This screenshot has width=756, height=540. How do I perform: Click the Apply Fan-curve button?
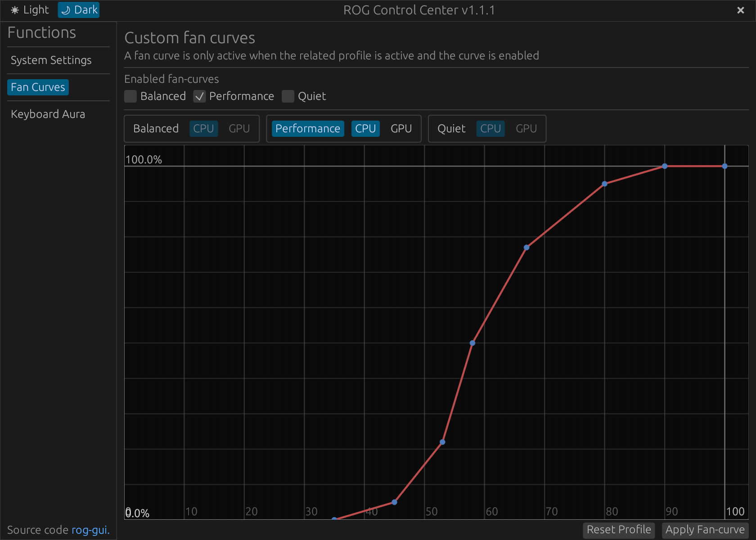[705, 530]
